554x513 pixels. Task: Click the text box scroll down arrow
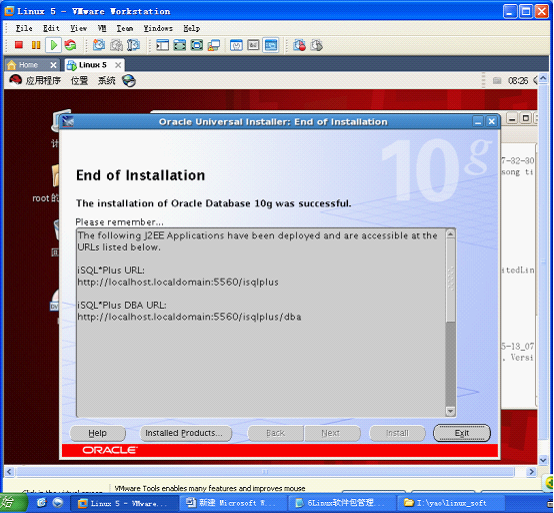click(x=450, y=411)
